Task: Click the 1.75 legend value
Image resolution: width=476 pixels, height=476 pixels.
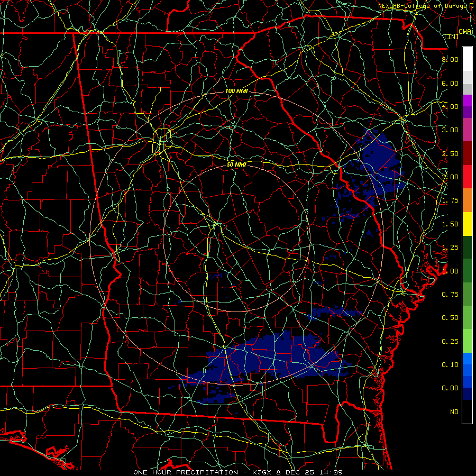Action: pyautogui.click(x=450, y=200)
